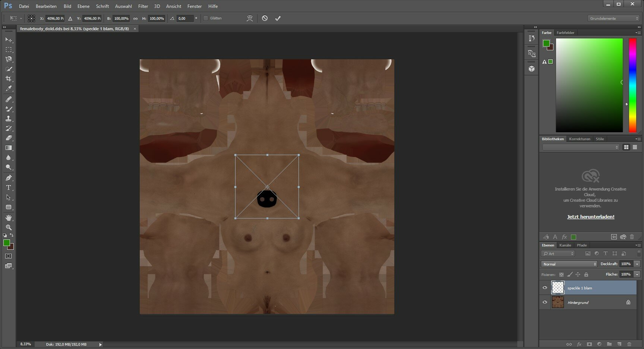Click the hue spectrum slider bar
This screenshot has height=349, width=644.
click(x=632, y=85)
